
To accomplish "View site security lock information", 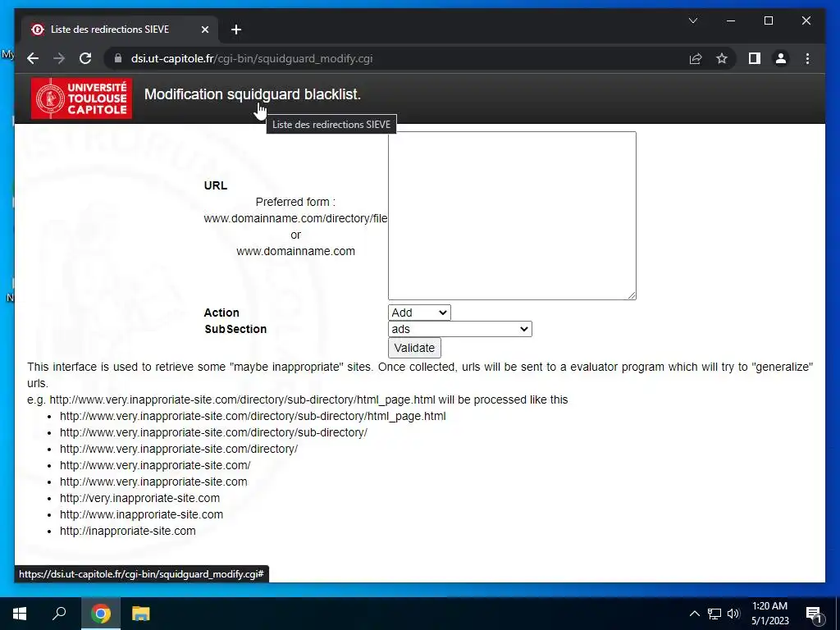I will 118,58.
